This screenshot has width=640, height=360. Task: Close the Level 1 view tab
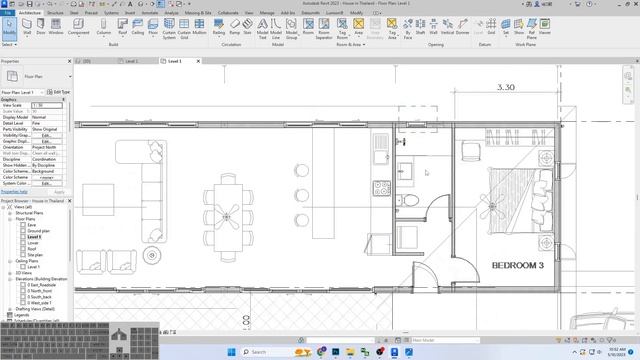(198, 61)
